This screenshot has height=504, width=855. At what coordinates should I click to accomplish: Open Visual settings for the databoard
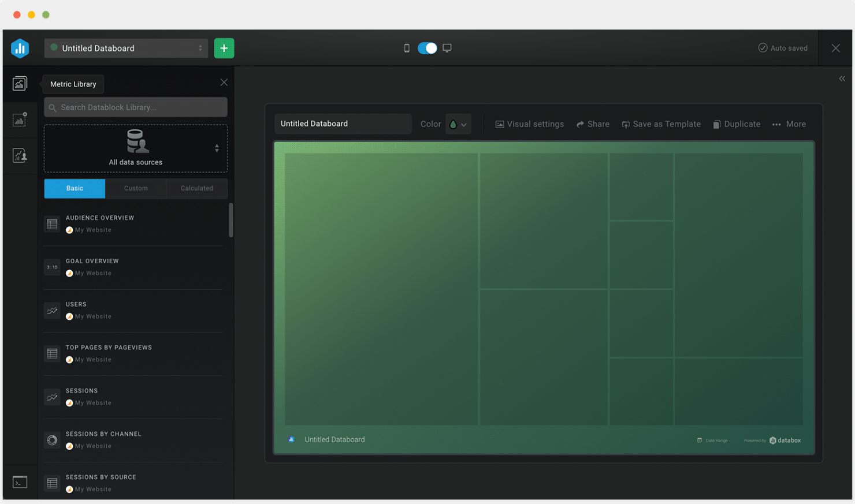pyautogui.click(x=529, y=124)
